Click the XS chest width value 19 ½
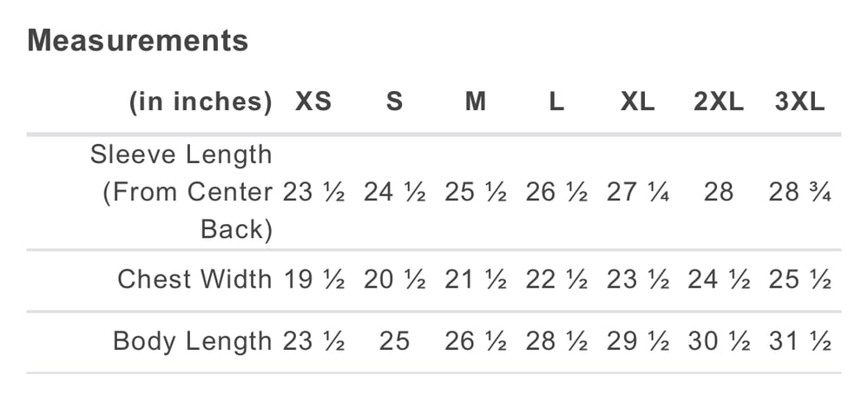Viewport: 868px width, 402px height. pyautogui.click(x=314, y=280)
